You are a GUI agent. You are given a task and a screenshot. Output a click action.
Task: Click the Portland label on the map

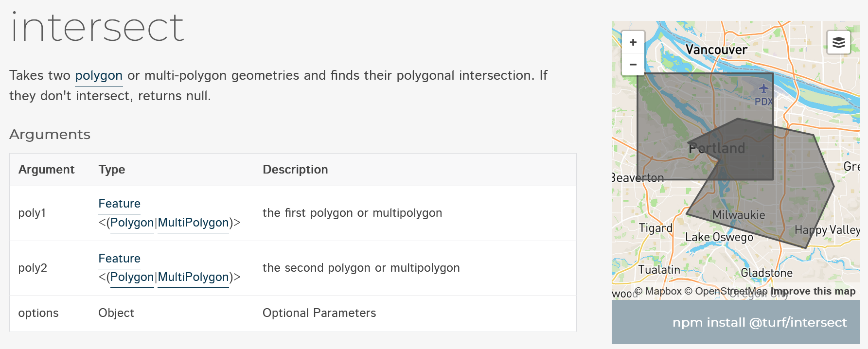pos(717,148)
